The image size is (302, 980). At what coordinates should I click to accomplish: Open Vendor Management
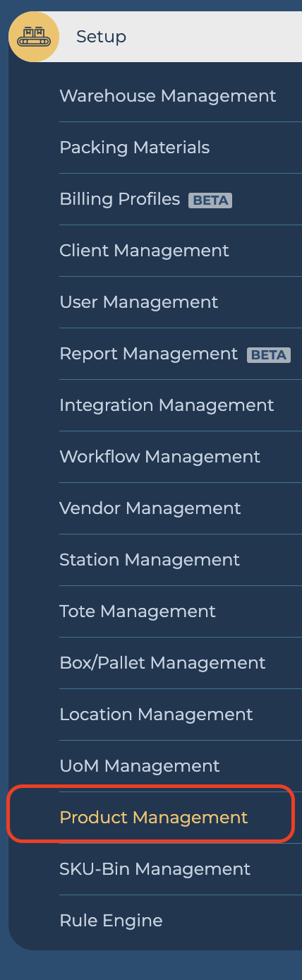(x=150, y=508)
